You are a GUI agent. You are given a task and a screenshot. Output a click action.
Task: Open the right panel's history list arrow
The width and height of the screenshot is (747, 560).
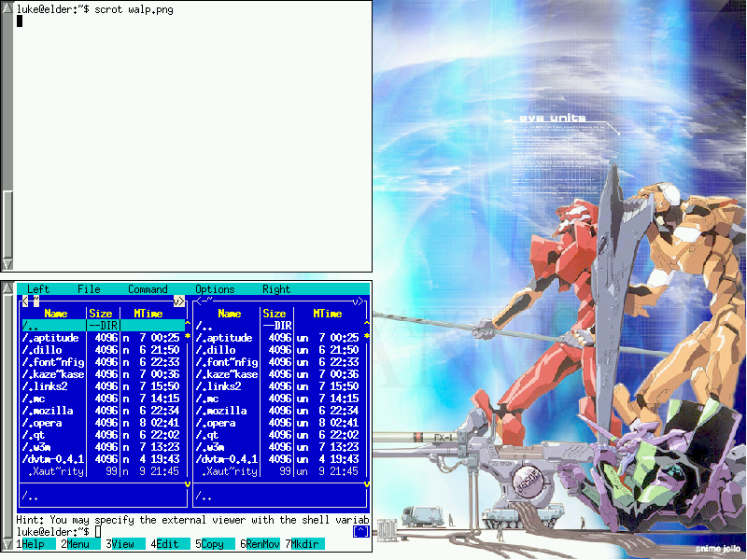(358, 301)
